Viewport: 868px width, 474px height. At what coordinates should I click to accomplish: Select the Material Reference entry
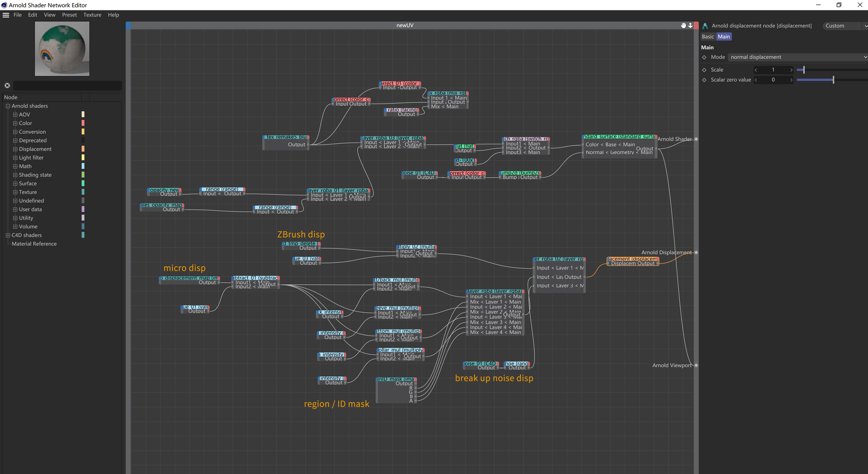tap(34, 244)
